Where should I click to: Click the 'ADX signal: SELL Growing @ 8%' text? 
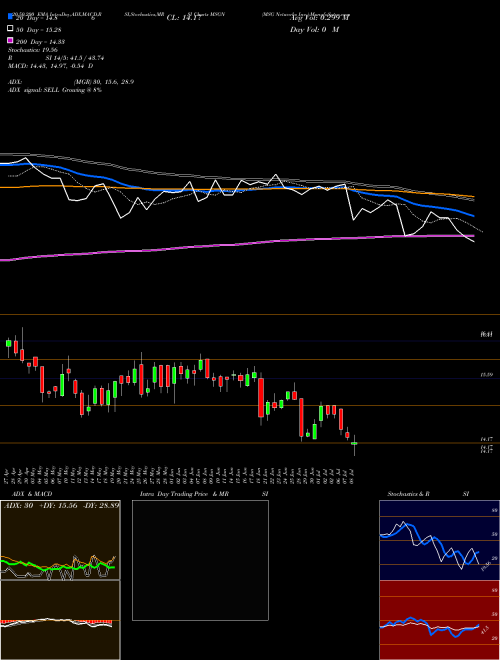click(x=55, y=90)
